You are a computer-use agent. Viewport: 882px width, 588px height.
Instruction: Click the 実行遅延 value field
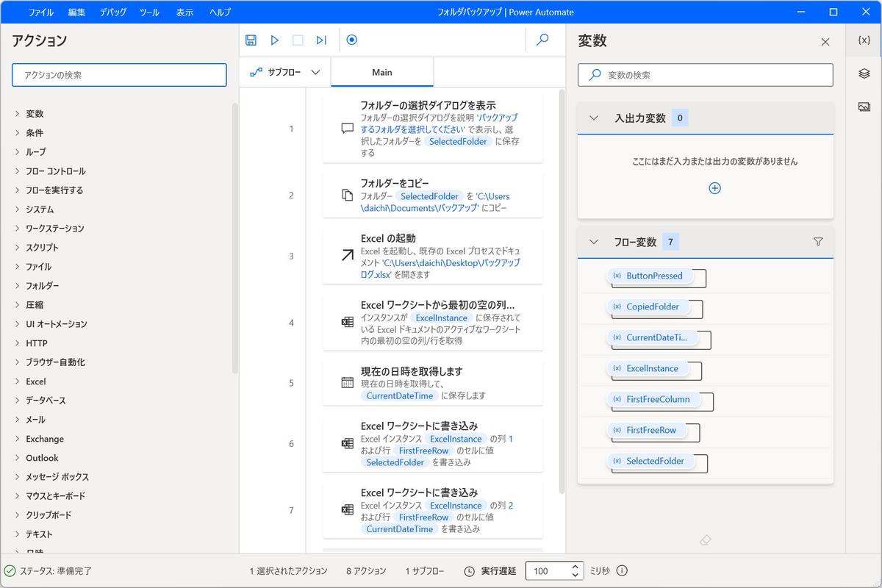(x=548, y=571)
